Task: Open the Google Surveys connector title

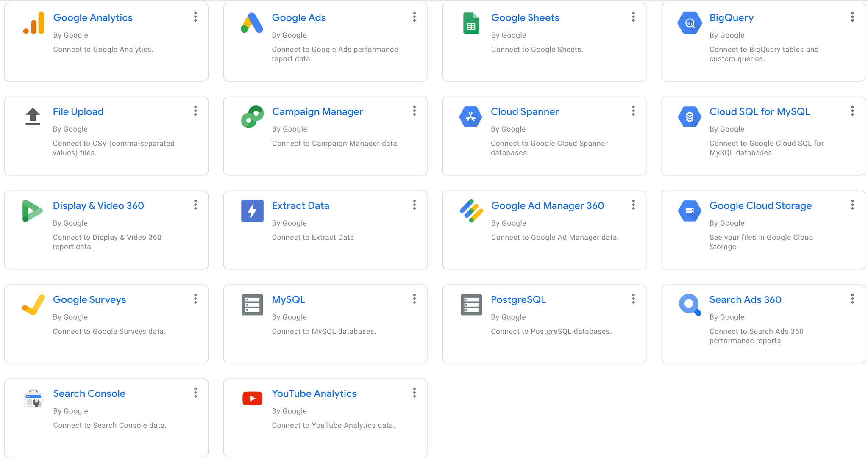Action: [89, 300]
